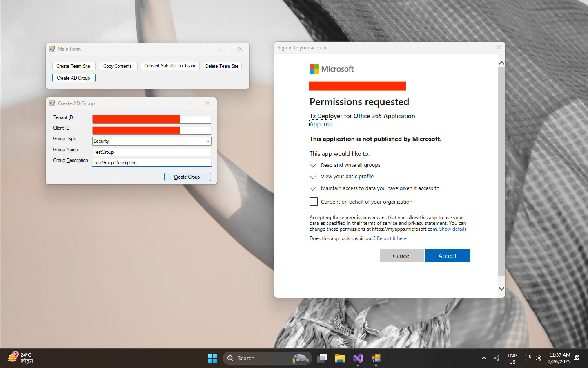
Task: Click the Microsoft logo in sign-in dialog
Action: pos(332,69)
